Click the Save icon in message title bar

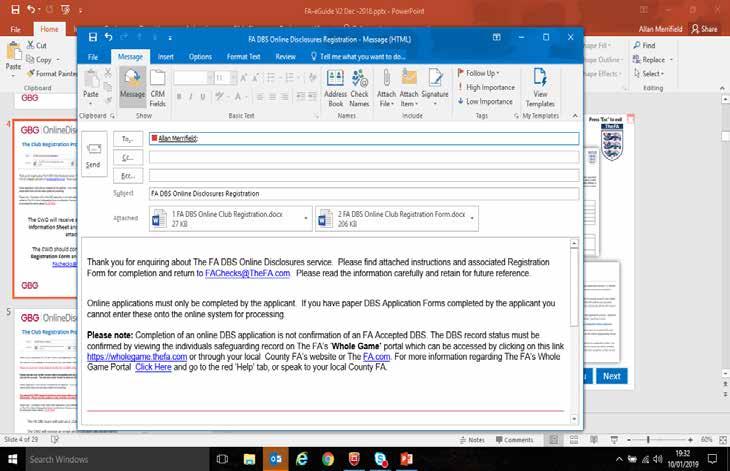pos(93,37)
